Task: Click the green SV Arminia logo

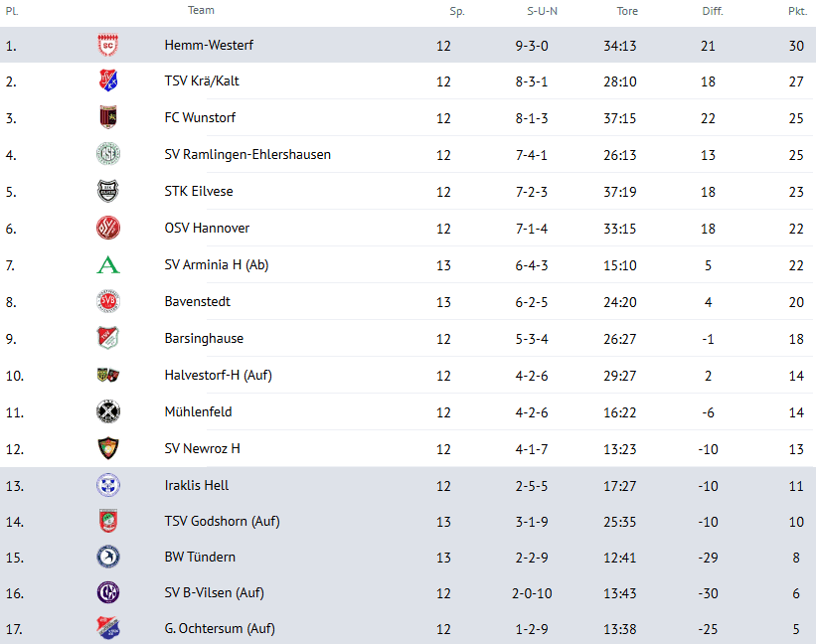Action: coord(107,264)
